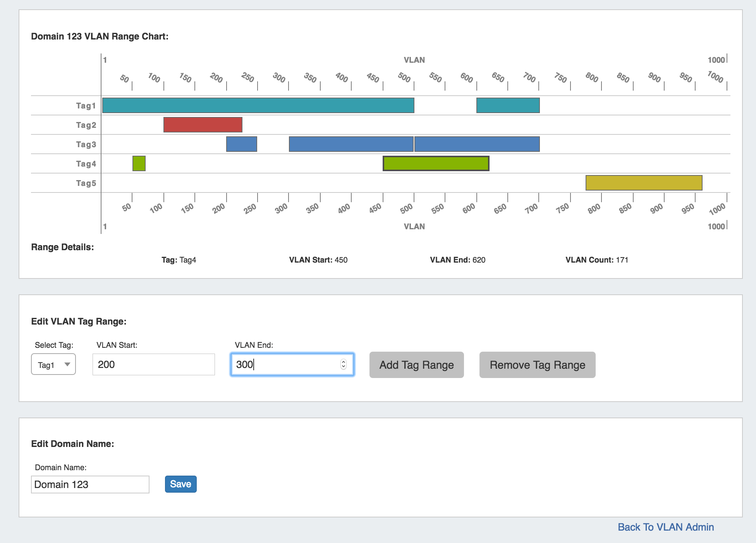Select the small blue Tag3 bar near 225

(x=241, y=144)
